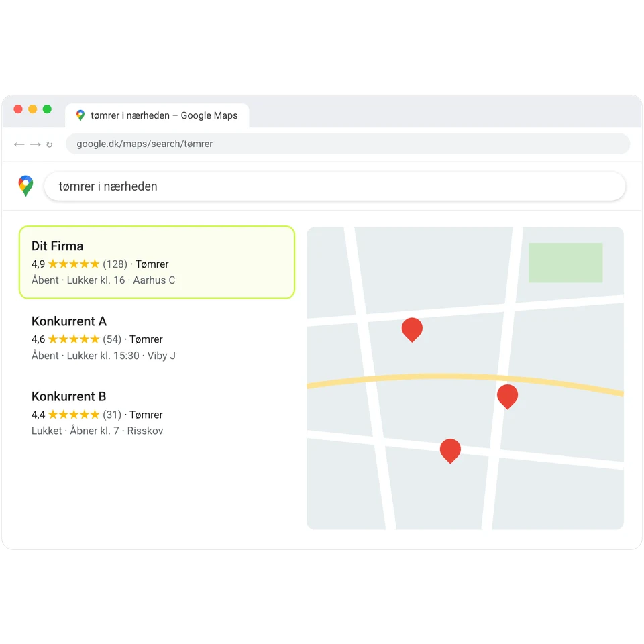644x644 pixels.
Task: Select the lowest red map pin
Action: pyautogui.click(x=450, y=451)
